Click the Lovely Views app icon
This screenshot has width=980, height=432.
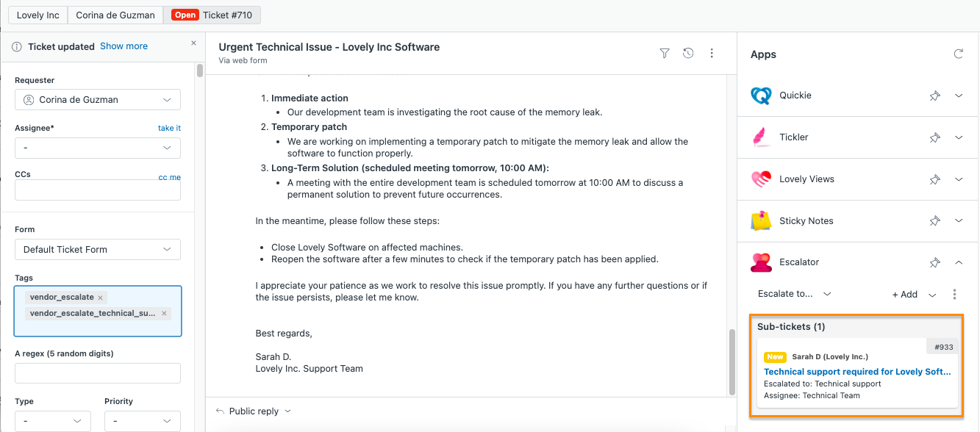tap(761, 179)
